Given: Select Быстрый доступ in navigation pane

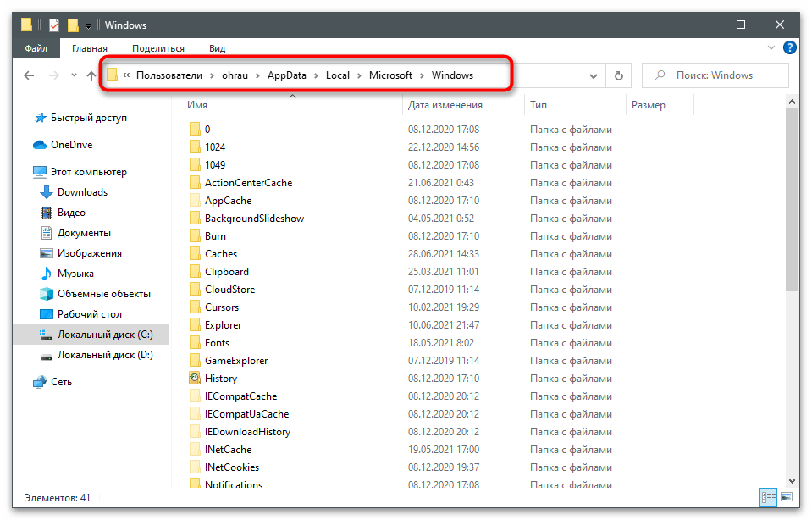Looking at the screenshot, I should (89, 118).
